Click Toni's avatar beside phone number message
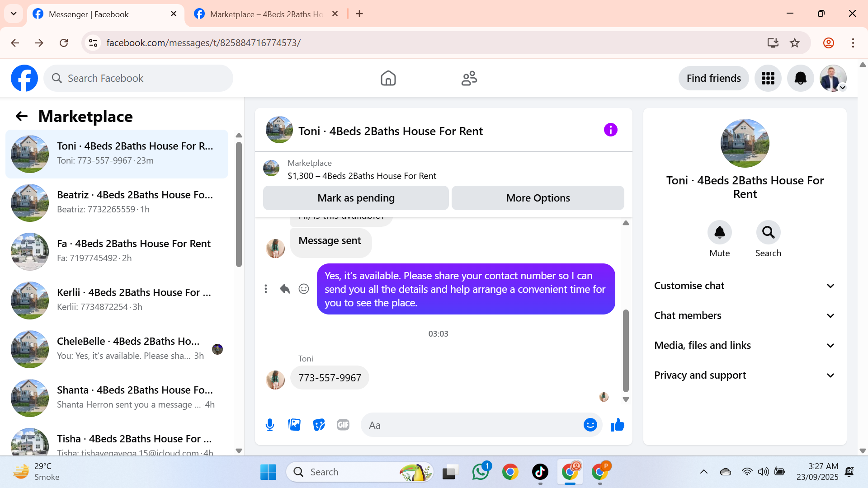Screen dimensions: 868x488 tap(275, 380)
